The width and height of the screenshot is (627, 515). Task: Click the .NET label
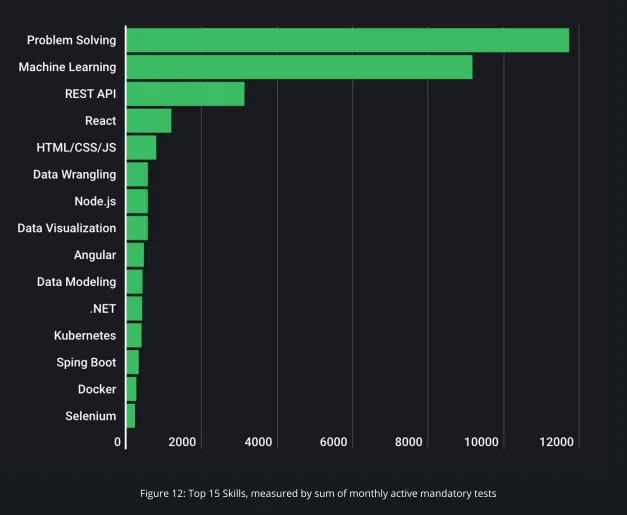click(x=103, y=309)
